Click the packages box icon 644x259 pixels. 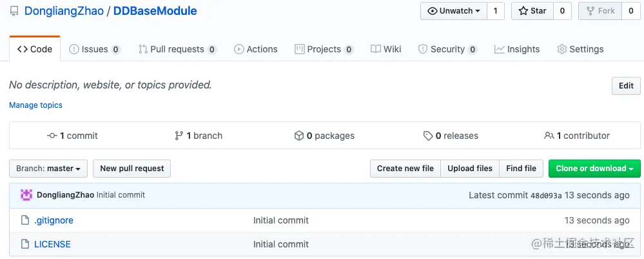(x=298, y=136)
